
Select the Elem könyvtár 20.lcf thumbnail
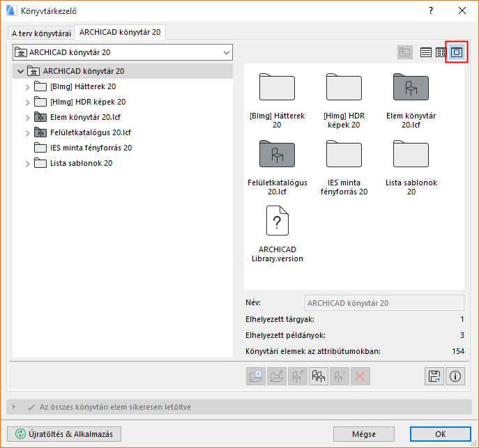click(411, 87)
